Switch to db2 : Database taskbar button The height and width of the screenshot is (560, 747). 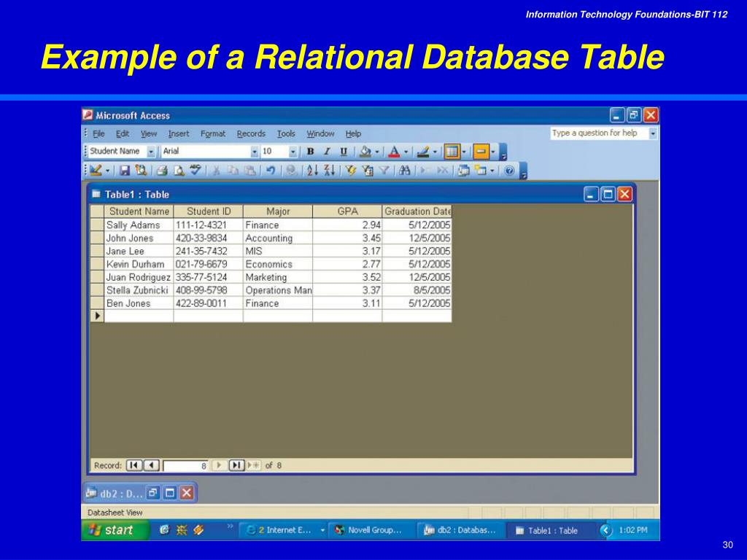[x=460, y=530]
